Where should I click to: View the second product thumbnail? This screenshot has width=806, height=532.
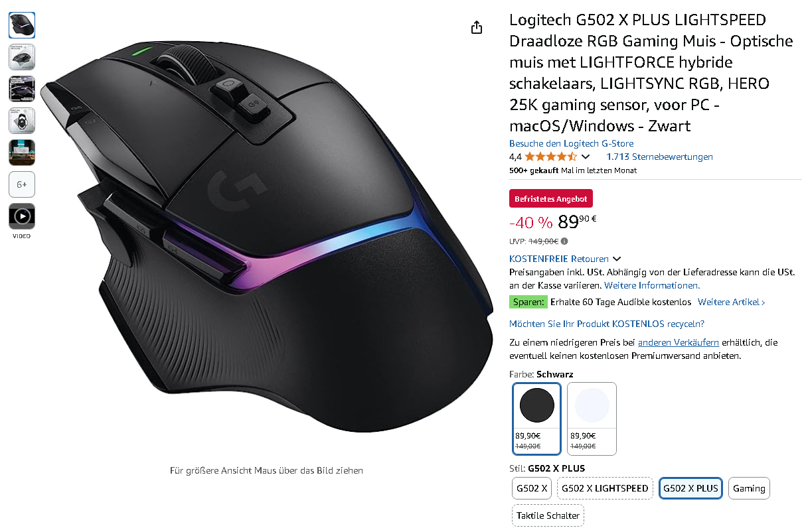tap(22, 57)
